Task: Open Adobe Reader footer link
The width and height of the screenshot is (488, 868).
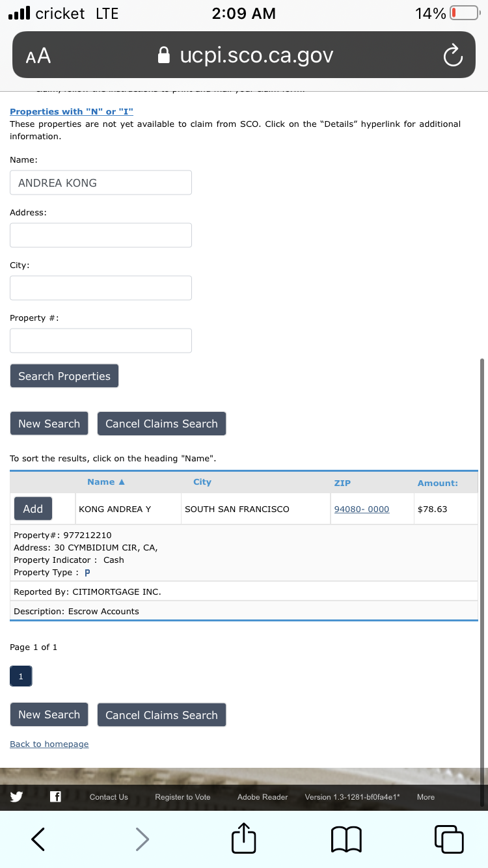Action: click(263, 797)
